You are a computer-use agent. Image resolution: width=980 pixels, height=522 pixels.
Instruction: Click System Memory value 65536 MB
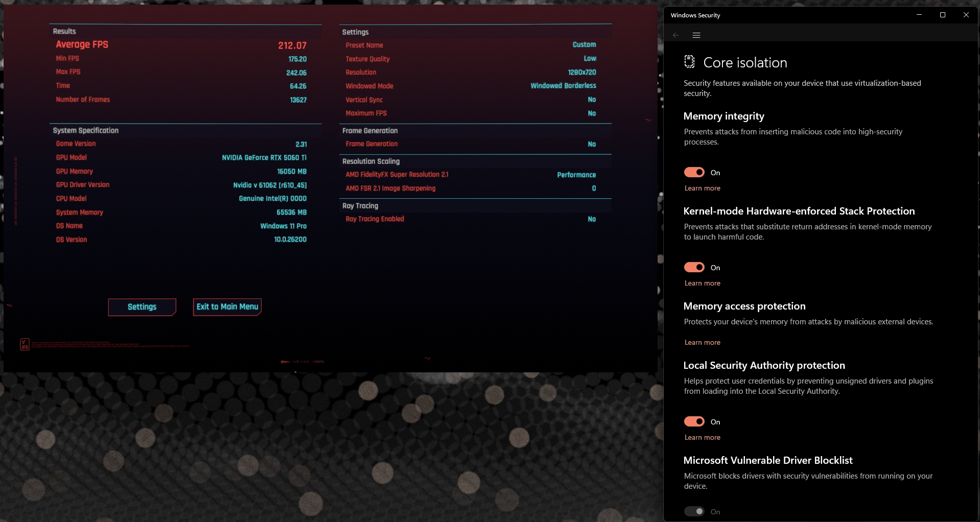292,212
